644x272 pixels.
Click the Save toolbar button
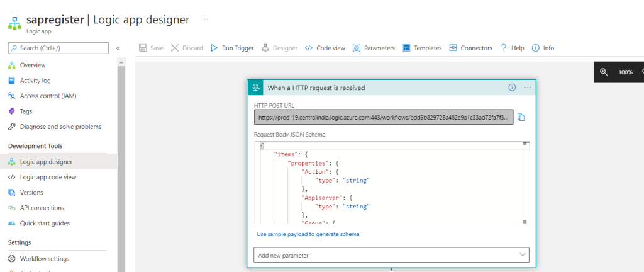(x=151, y=48)
